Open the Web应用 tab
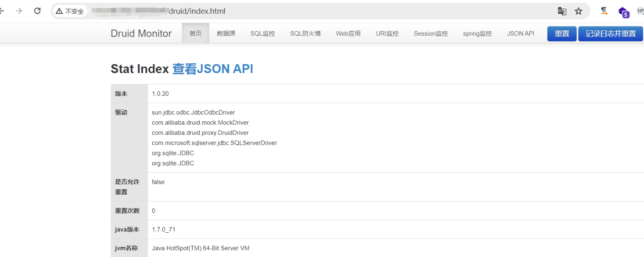The image size is (644, 257). coord(348,33)
